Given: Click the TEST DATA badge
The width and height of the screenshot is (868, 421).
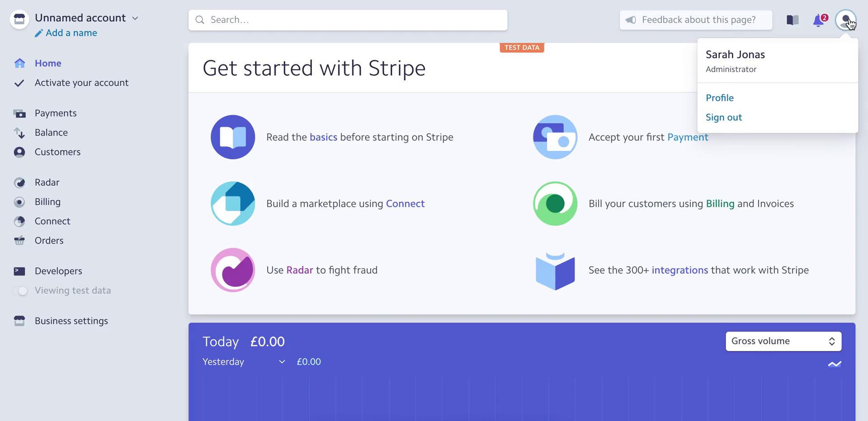Looking at the screenshot, I should coord(522,48).
